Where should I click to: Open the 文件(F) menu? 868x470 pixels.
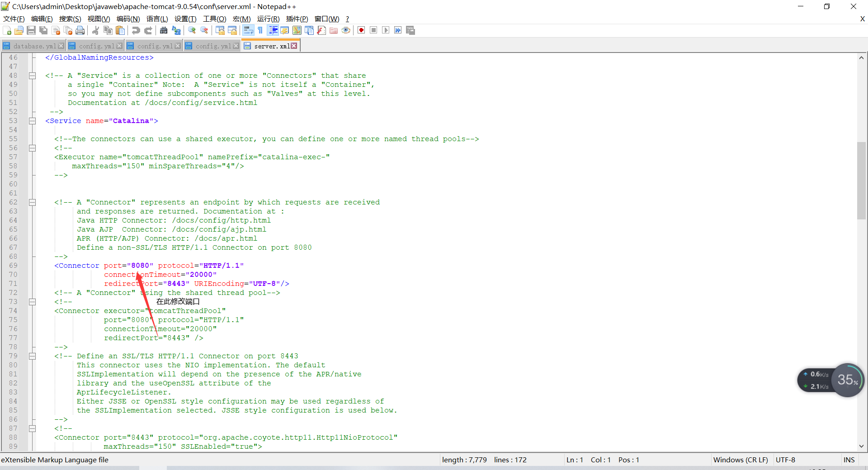pos(14,19)
